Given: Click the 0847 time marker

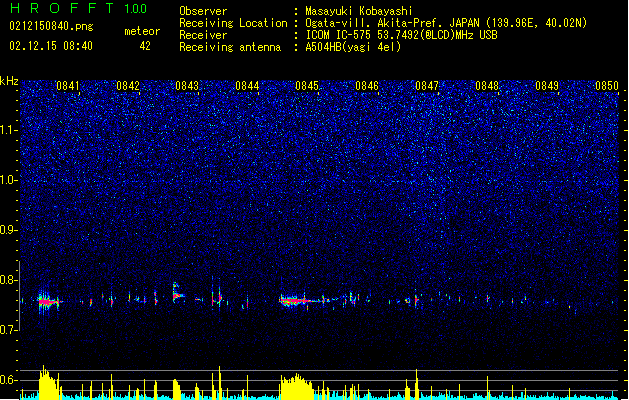Looking at the screenshot, I should [427, 86].
